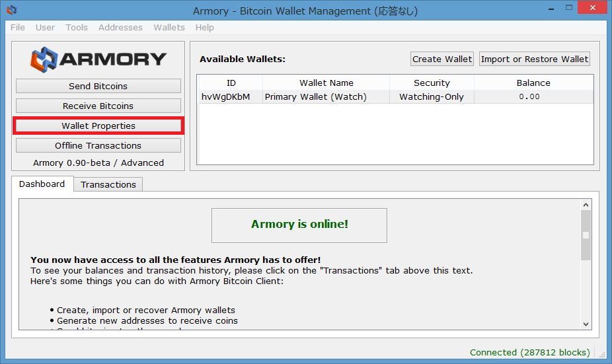Click the 'Create, import or recover Armory wallets' bullet
The image size is (612, 364).
point(146,310)
